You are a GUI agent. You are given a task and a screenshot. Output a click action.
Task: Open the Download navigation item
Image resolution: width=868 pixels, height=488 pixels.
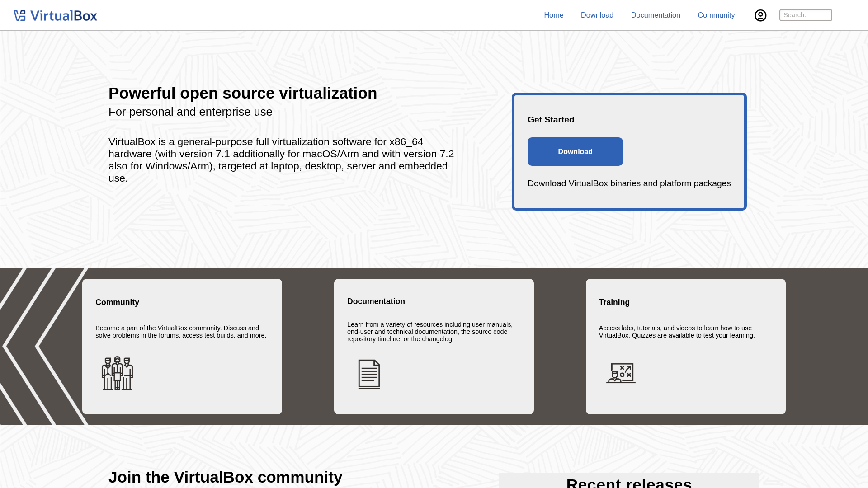[597, 15]
